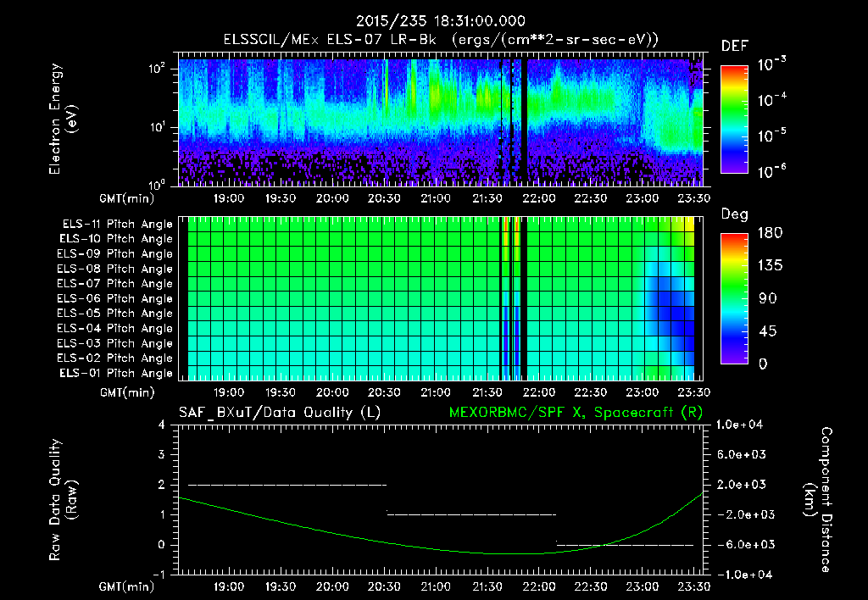
Task: Click the data quality line at level 0
Action: click(625, 545)
